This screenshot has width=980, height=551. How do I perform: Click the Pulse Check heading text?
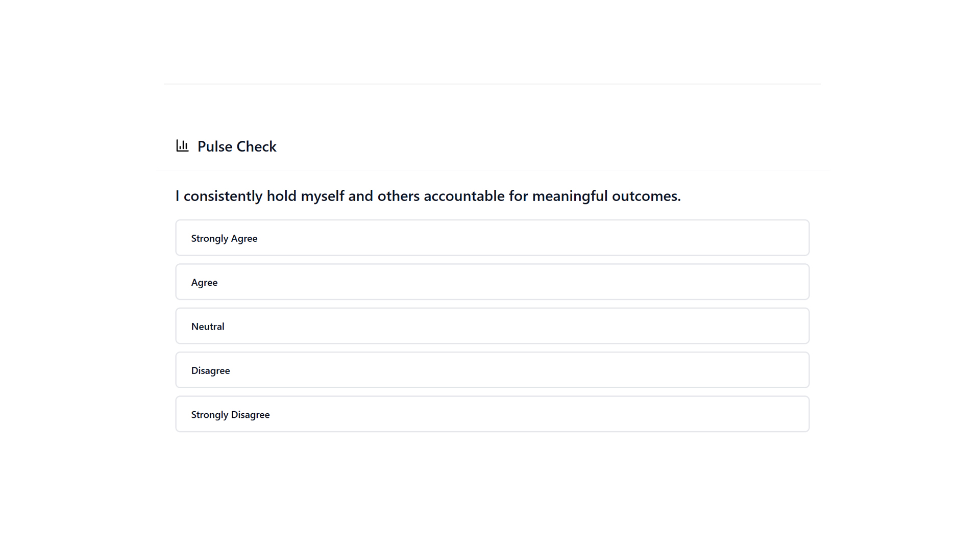[x=237, y=146]
